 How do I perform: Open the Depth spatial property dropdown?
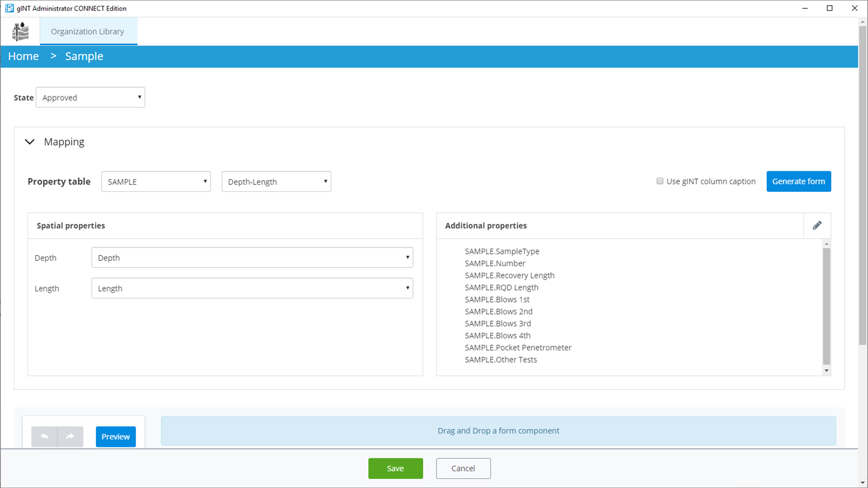tap(252, 258)
